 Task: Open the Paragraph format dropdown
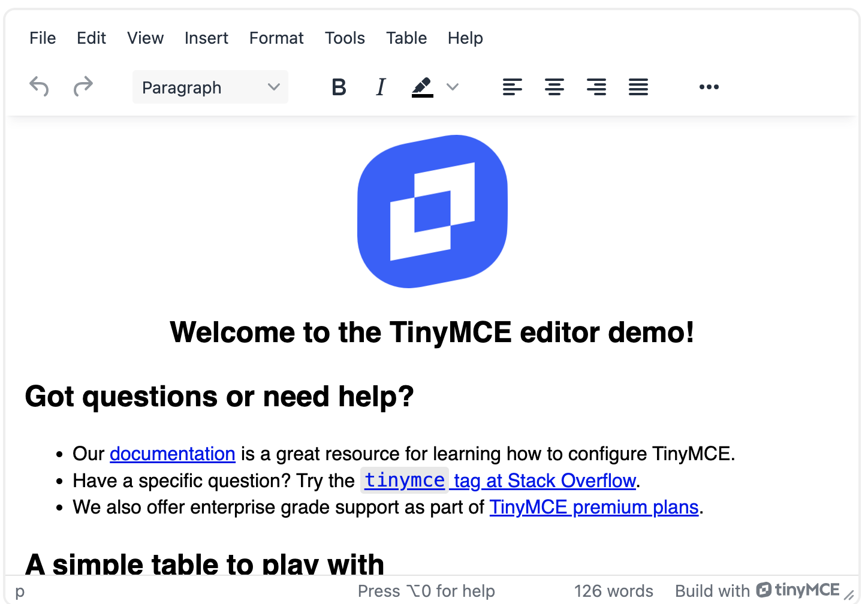(210, 87)
